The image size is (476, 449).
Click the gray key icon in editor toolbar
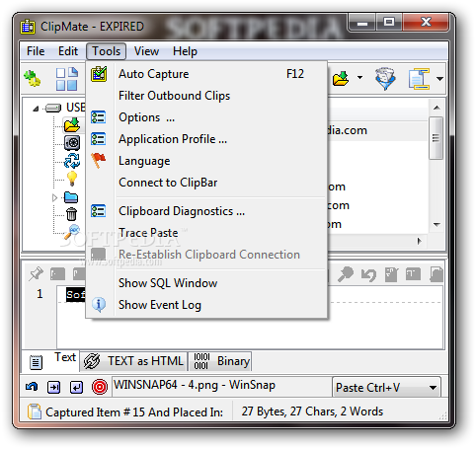coord(346,274)
